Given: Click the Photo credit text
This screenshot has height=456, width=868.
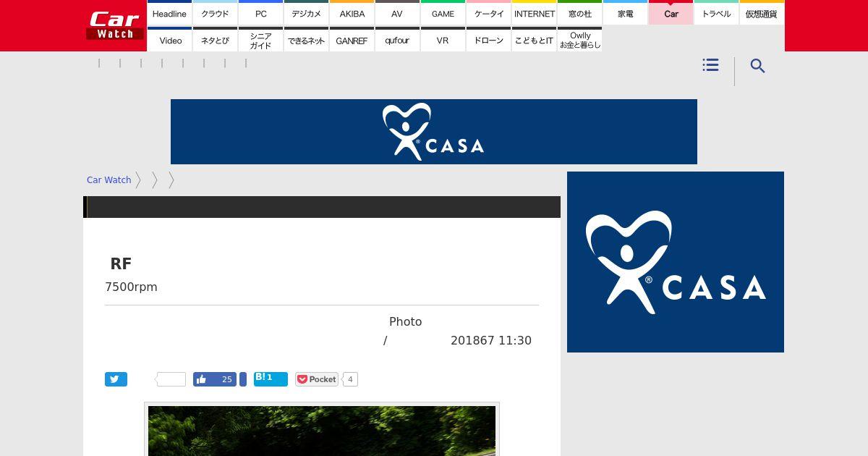Looking at the screenshot, I should click(x=405, y=321).
